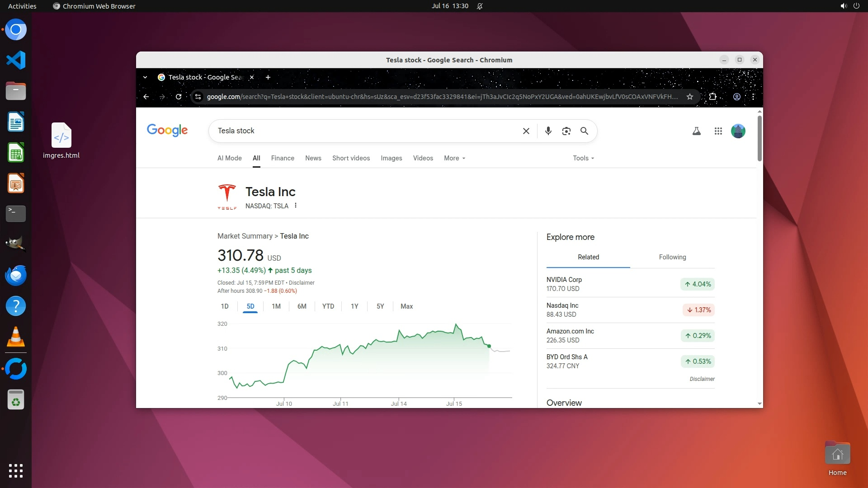This screenshot has width=868, height=488.
Task: Select the Max chart range
Action: 406,306
